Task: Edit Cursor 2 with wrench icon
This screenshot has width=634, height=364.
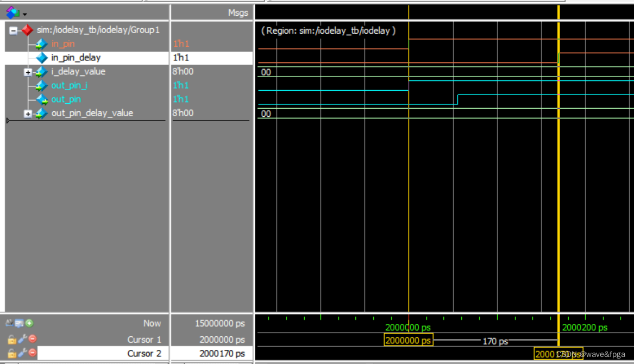Action: pos(23,353)
